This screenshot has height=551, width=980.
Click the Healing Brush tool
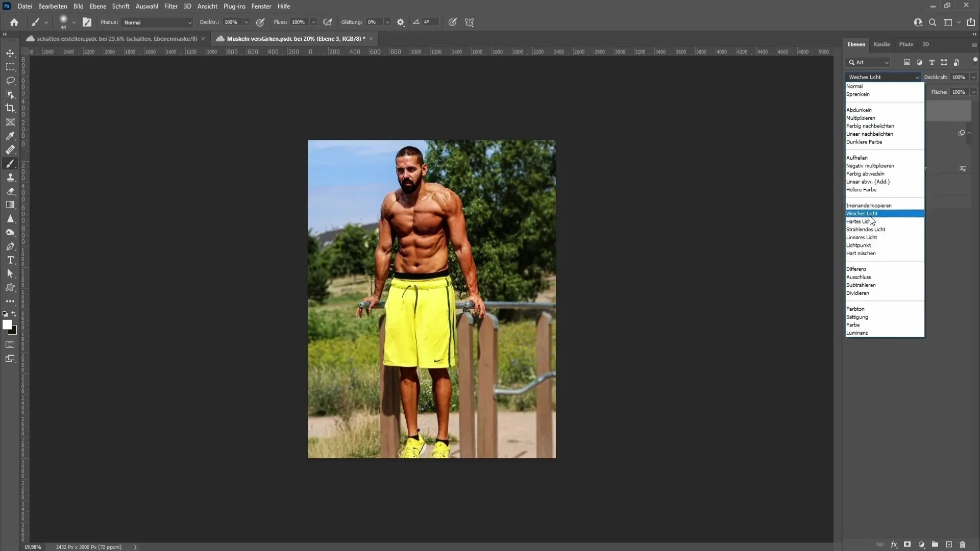click(10, 149)
